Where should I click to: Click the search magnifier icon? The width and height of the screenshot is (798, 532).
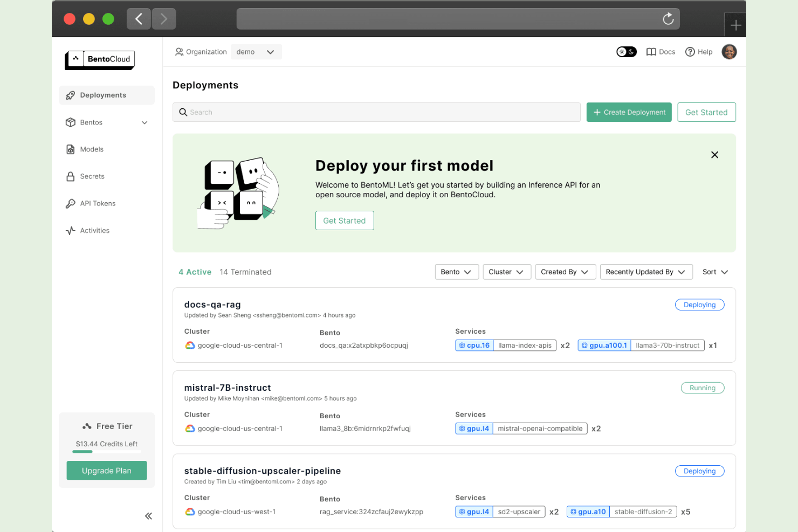pos(183,112)
